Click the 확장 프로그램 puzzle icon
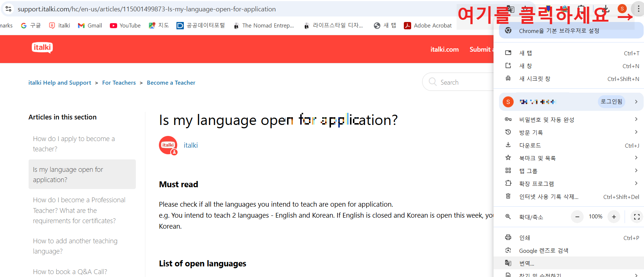 [508, 183]
